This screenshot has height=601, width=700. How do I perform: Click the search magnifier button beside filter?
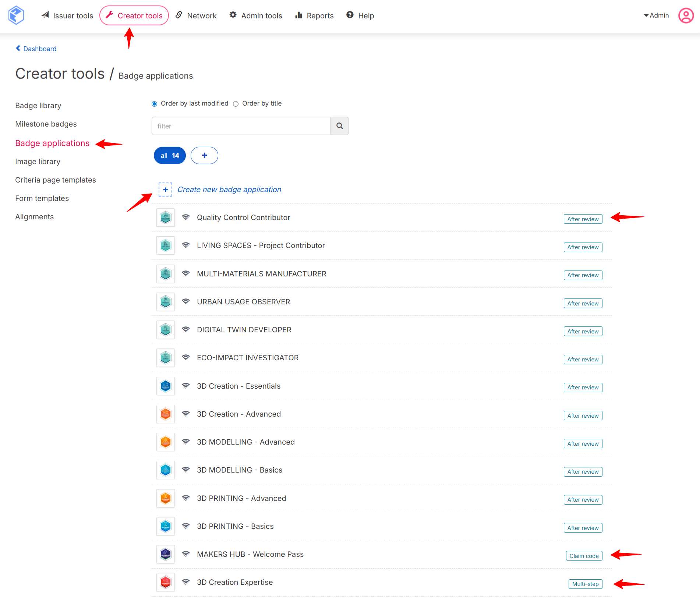(x=339, y=126)
